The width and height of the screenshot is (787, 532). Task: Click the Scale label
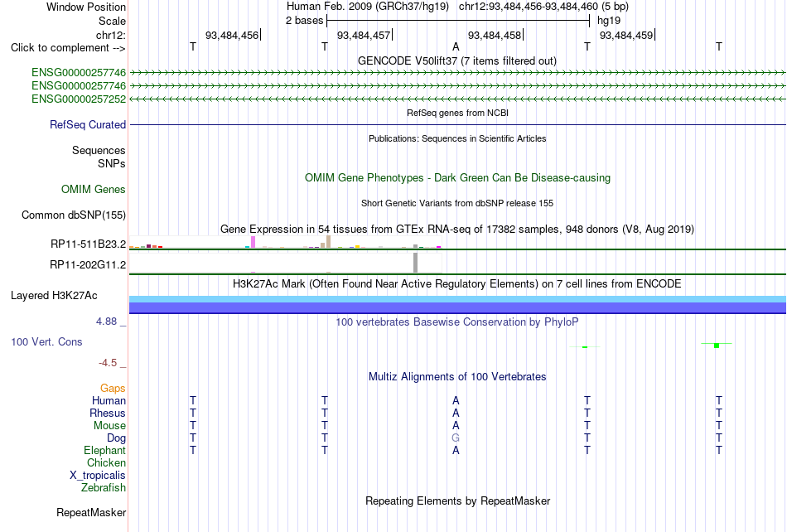click(x=113, y=21)
